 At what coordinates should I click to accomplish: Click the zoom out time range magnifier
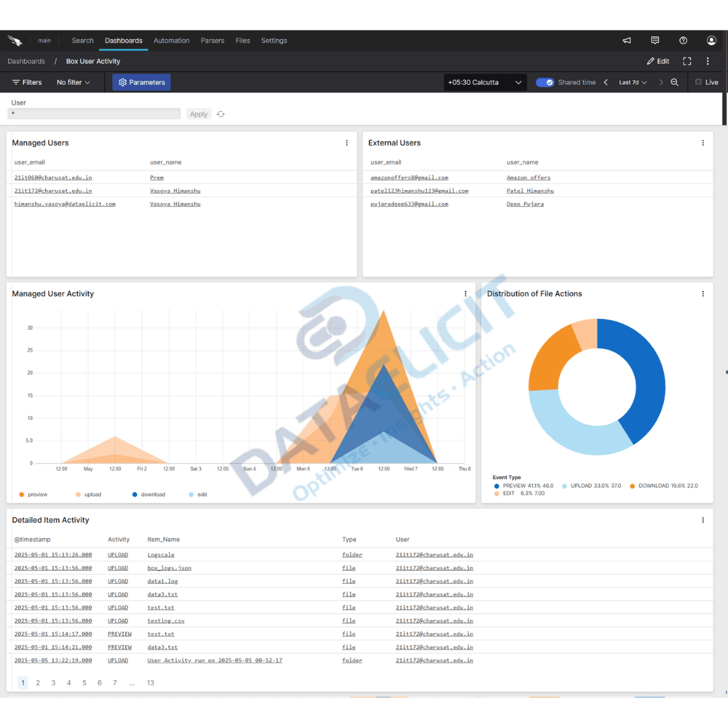(674, 82)
